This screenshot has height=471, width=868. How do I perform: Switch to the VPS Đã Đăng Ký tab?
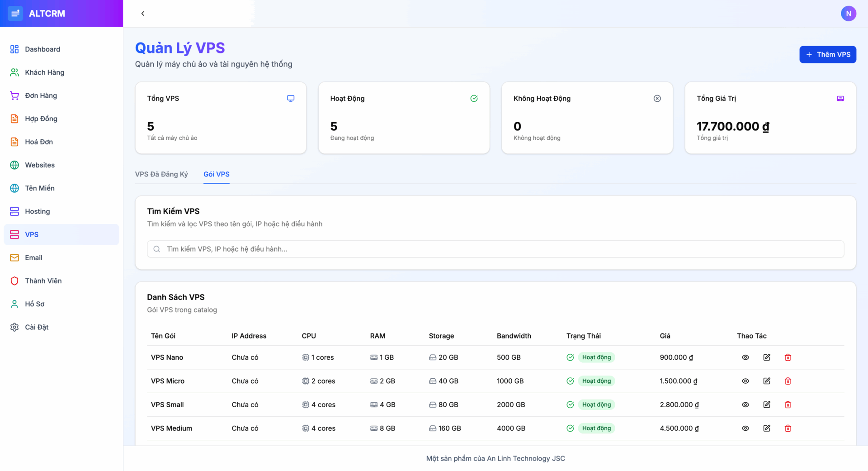161,174
